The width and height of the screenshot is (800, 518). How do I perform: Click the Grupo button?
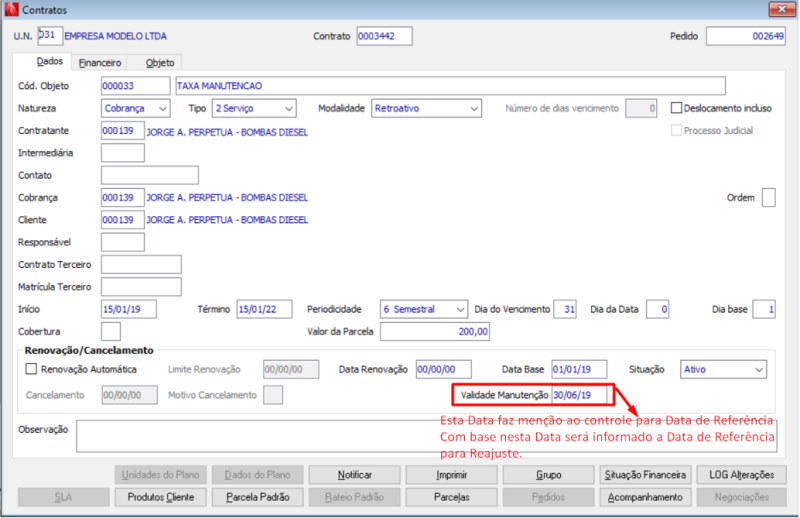point(548,475)
